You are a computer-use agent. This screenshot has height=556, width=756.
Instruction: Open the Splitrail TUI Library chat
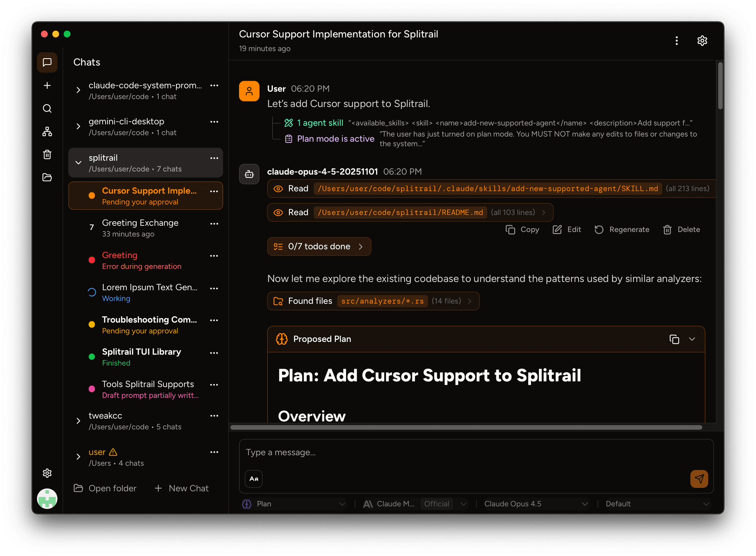[145, 357]
